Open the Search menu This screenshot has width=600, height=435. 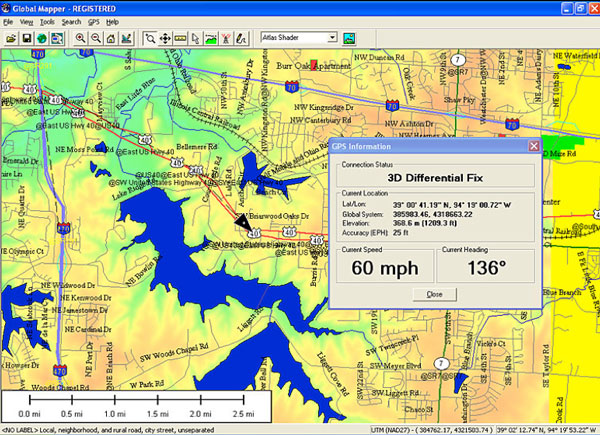[x=71, y=21]
